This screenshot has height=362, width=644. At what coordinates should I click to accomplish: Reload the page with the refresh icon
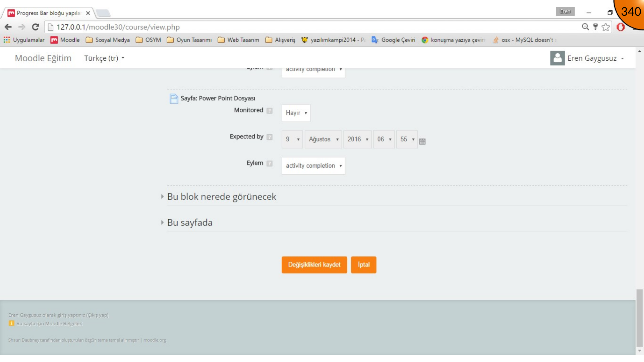pyautogui.click(x=36, y=27)
